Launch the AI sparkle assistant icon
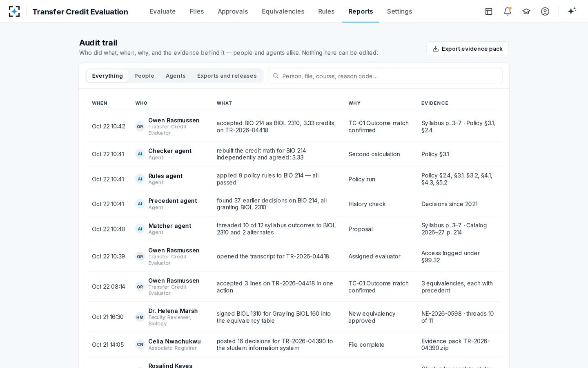This screenshot has height=368, width=588. [572, 11]
